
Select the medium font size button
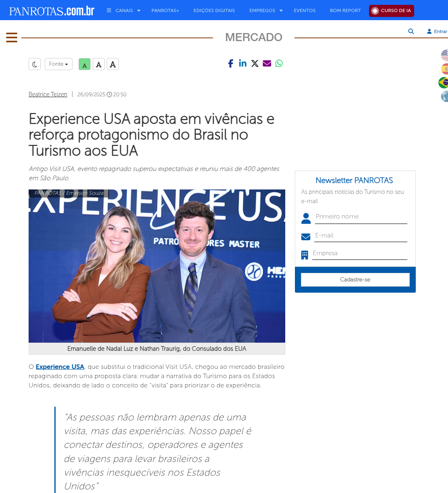[99, 64]
